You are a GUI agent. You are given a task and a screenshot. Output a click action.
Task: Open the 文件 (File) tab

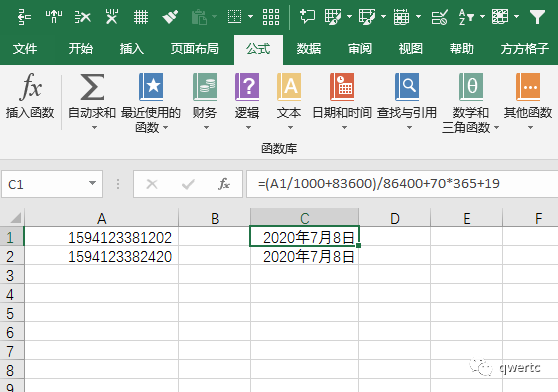tap(25, 49)
